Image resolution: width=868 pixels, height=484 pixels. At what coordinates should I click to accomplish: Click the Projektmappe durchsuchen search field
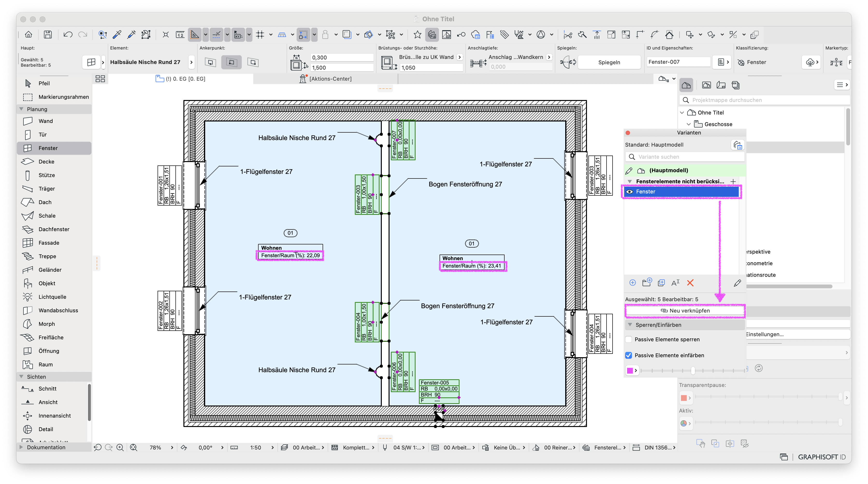pyautogui.click(x=765, y=100)
